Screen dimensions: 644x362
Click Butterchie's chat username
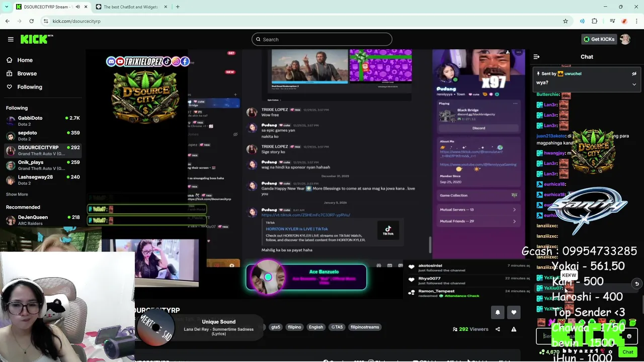pyautogui.click(x=548, y=95)
